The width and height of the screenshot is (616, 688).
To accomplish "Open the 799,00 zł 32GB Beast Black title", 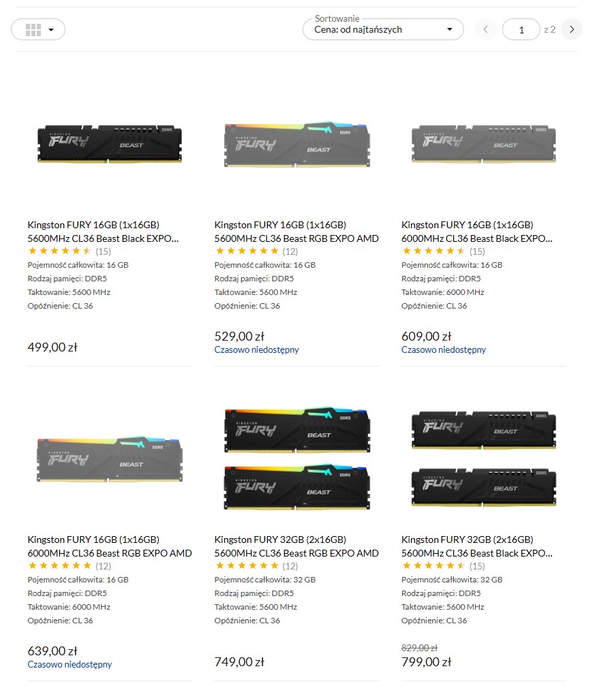I will click(477, 546).
